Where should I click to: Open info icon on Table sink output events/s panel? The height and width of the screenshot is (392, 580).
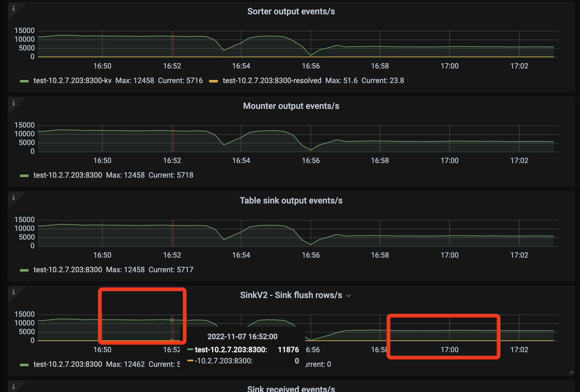tap(13, 198)
